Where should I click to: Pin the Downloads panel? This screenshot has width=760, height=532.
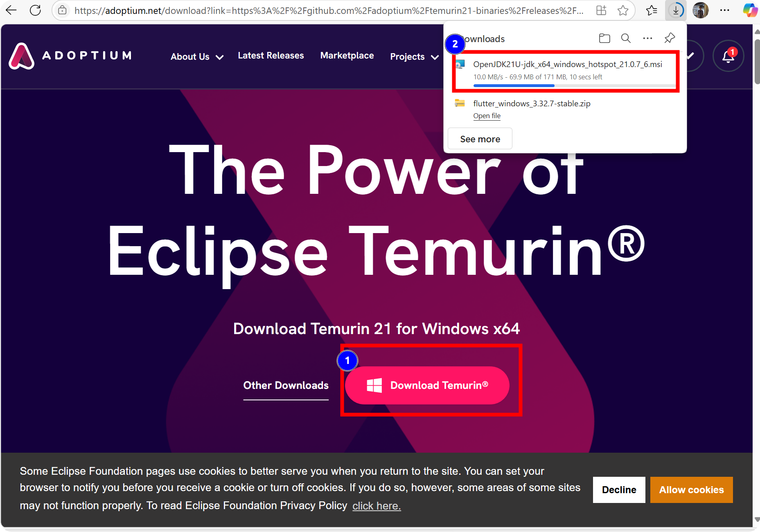coord(670,38)
